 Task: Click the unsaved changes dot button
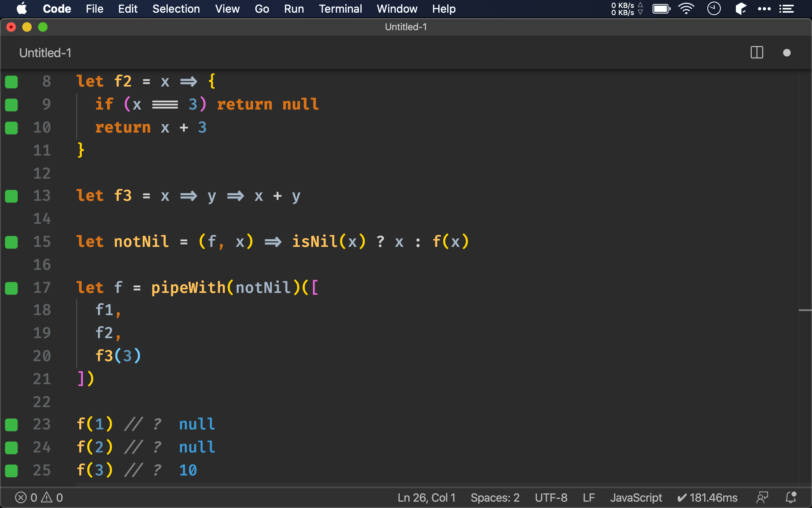pyautogui.click(x=787, y=53)
